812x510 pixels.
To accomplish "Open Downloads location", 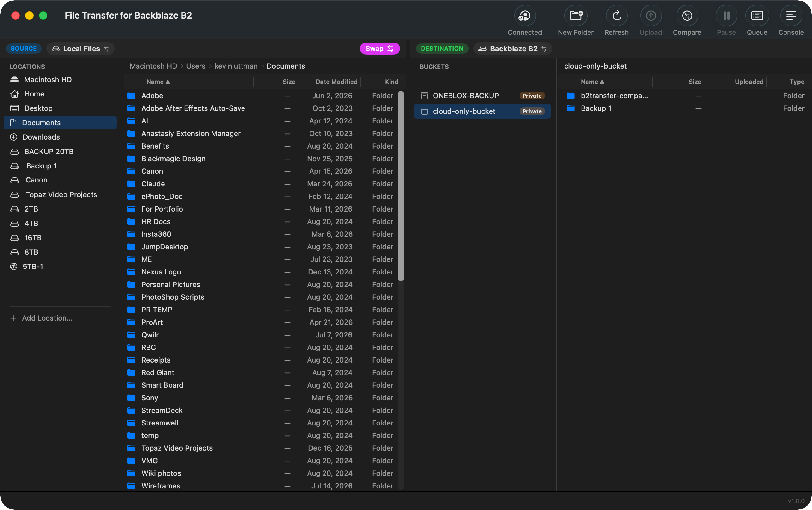I will coord(60,137).
